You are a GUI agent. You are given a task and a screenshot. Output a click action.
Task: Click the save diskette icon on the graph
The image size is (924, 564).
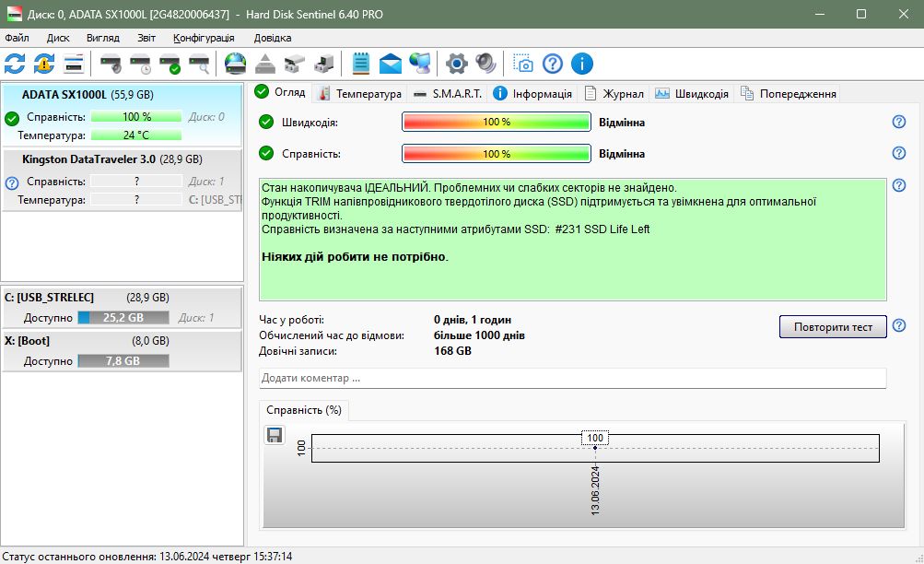(275, 435)
